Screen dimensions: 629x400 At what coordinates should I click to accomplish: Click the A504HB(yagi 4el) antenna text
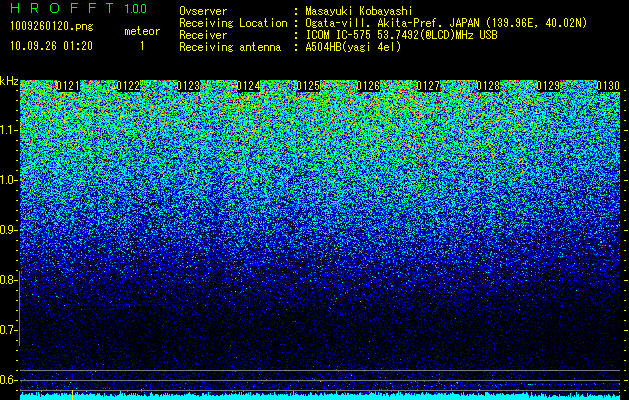point(353,47)
